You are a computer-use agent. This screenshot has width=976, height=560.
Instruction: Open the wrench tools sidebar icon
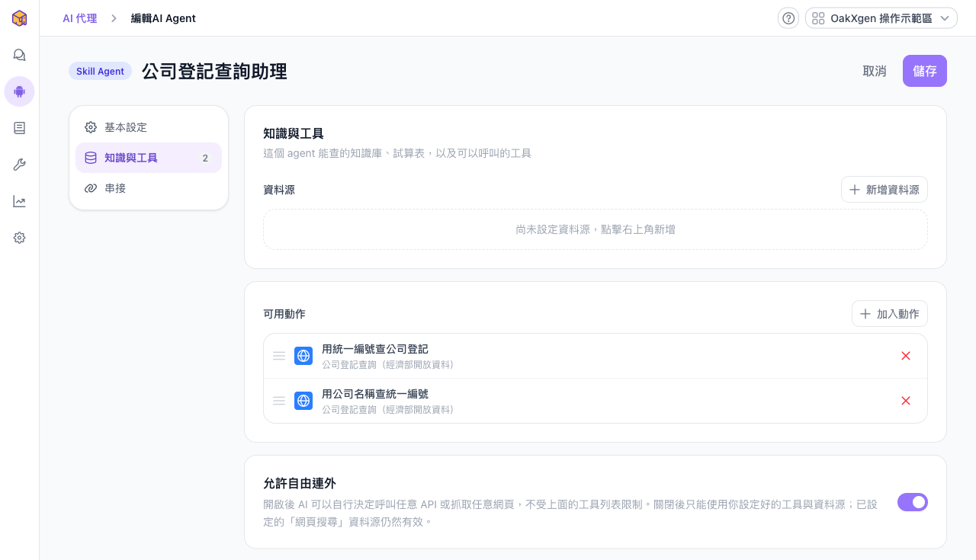pyautogui.click(x=20, y=165)
